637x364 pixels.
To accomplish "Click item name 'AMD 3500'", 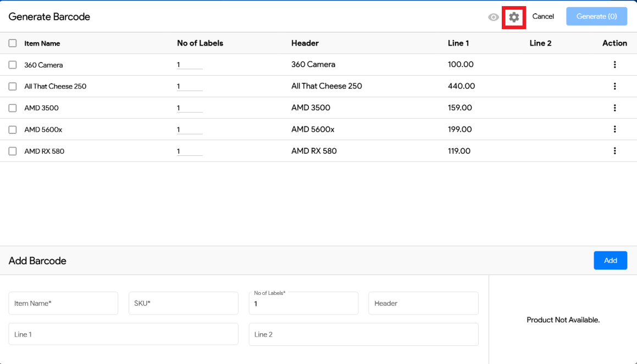I will 41,108.
